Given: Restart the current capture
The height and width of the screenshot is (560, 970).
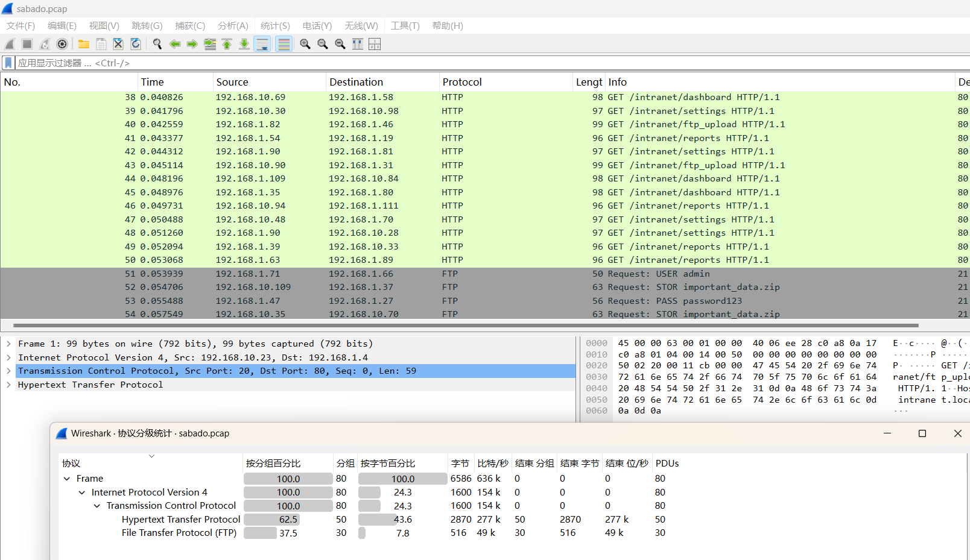Looking at the screenshot, I should point(45,44).
